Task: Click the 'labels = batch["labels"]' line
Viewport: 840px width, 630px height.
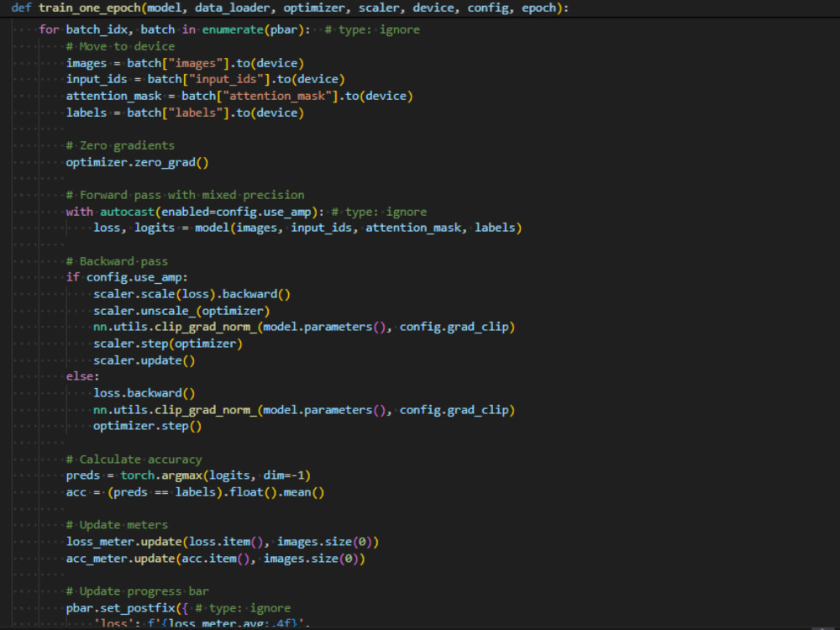Action: coord(185,113)
